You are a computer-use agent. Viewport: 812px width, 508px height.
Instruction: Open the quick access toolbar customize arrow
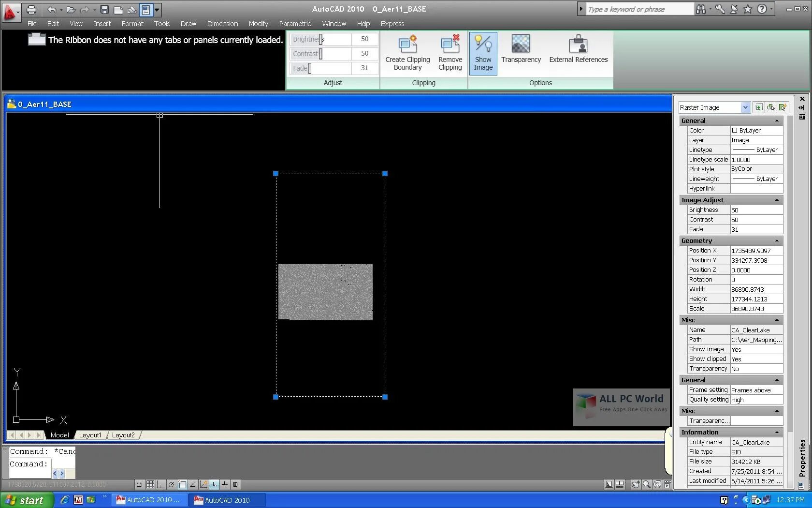[x=157, y=9]
